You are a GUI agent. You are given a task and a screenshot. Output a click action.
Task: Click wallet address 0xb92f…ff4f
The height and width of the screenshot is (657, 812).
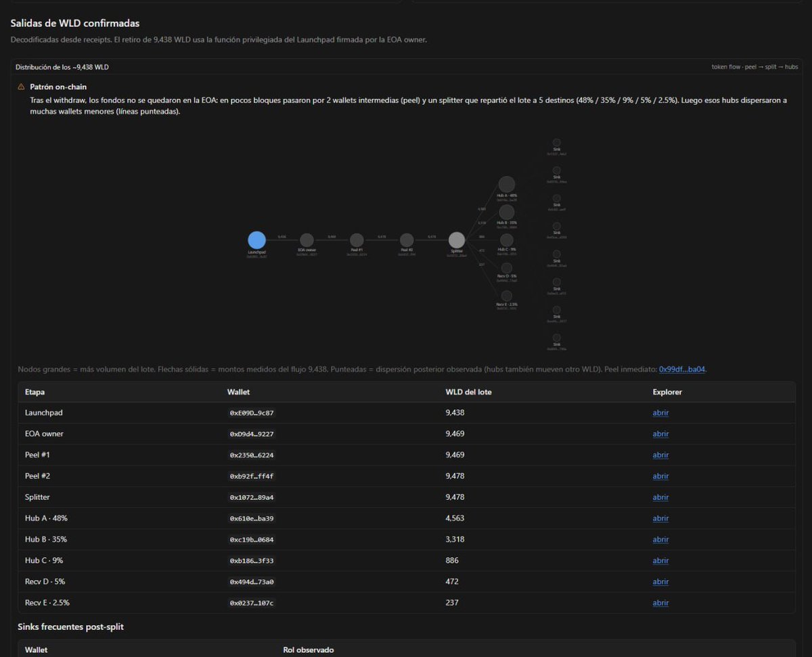pyautogui.click(x=252, y=476)
